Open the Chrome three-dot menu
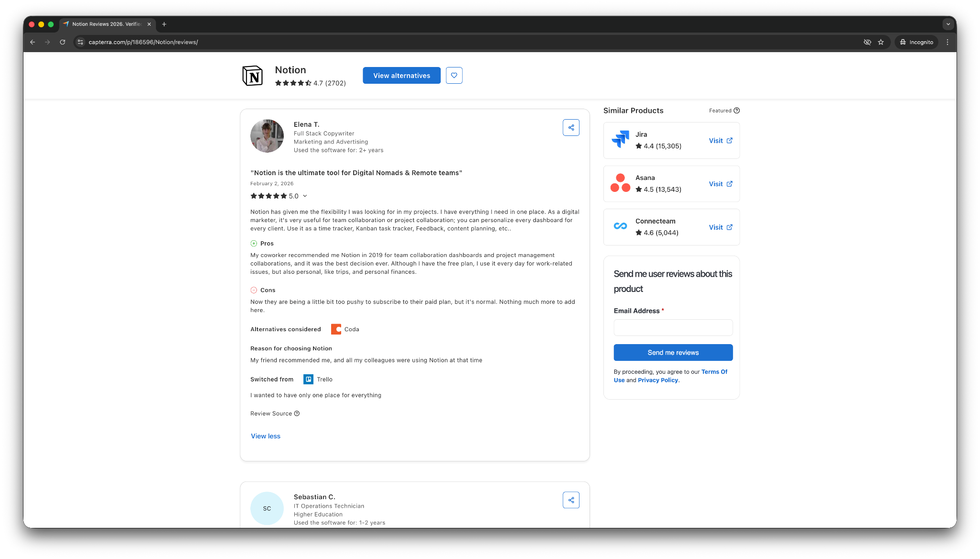Viewport: 980px width, 559px height. pos(947,42)
